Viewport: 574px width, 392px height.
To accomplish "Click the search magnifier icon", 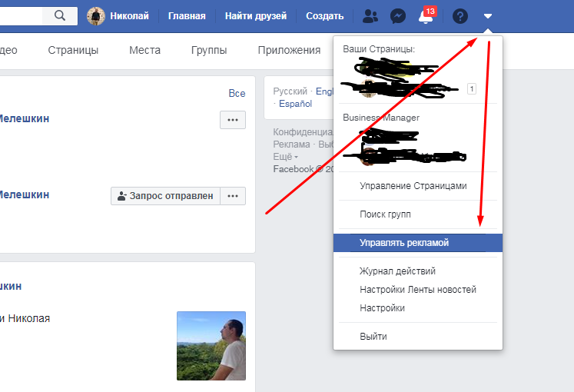I will (60, 15).
